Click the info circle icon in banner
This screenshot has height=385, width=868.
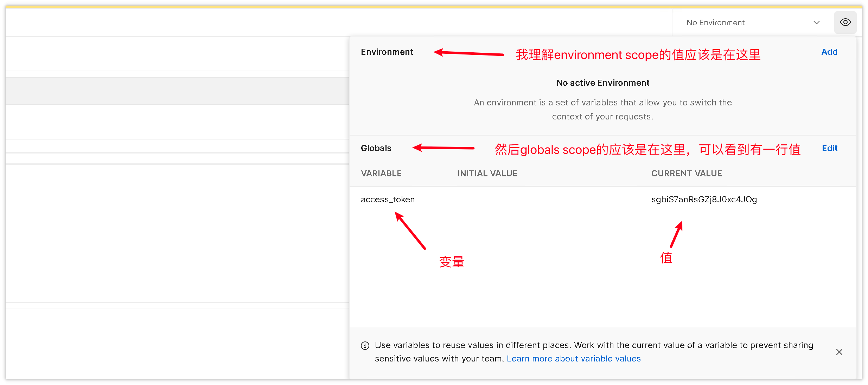(365, 346)
